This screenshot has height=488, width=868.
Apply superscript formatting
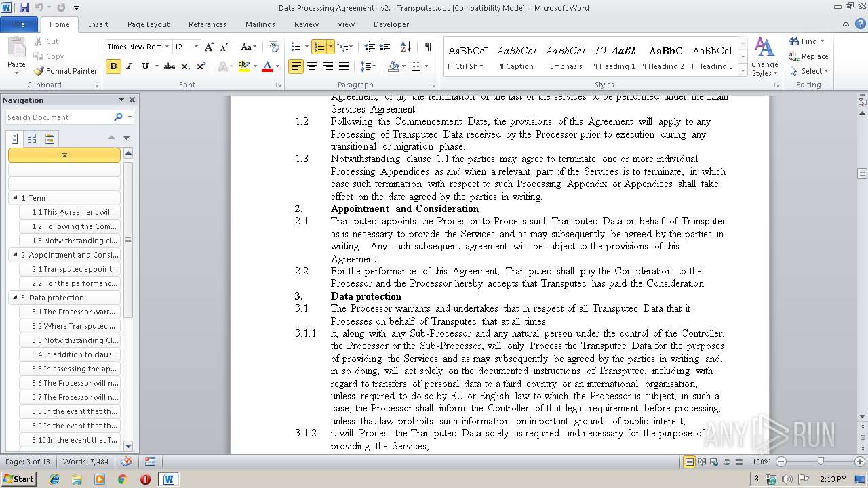201,66
